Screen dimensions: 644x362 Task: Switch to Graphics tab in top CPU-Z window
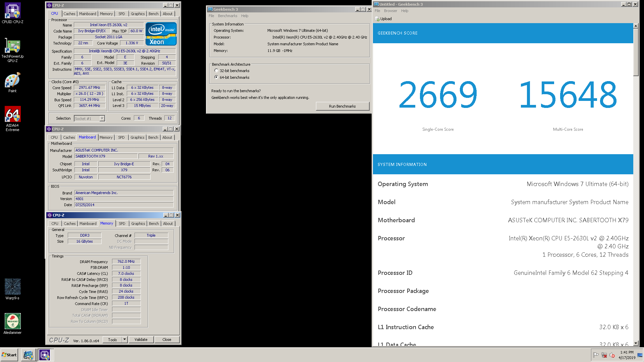click(138, 14)
